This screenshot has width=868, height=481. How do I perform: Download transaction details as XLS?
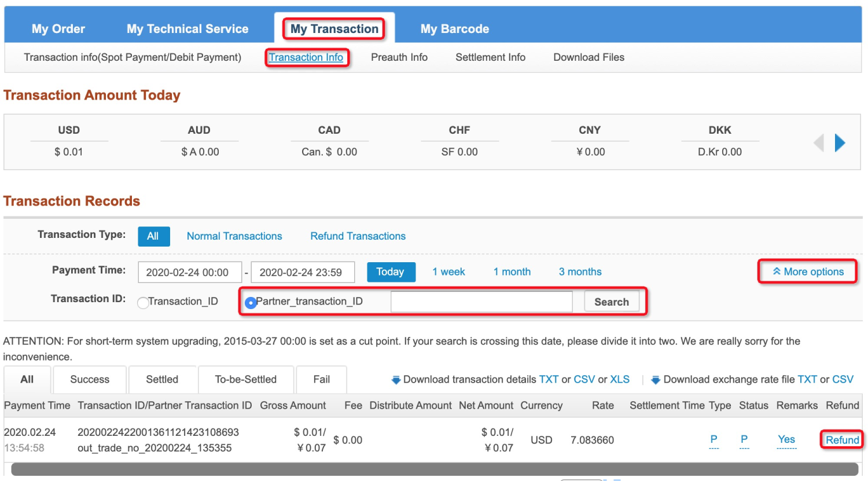pyautogui.click(x=620, y=380)
